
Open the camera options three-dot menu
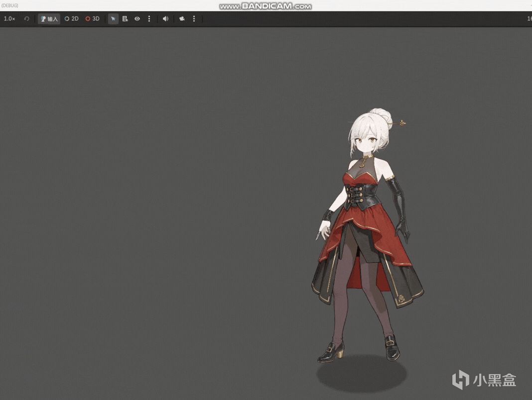(x=194, y=18)
